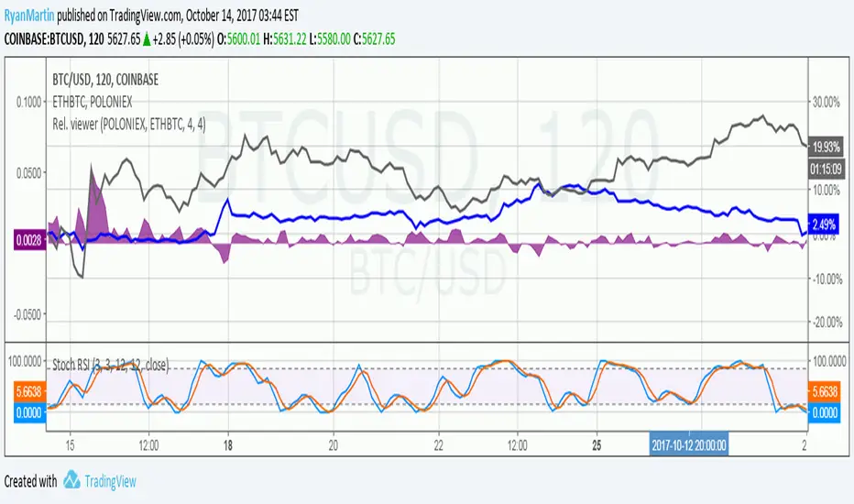This screenshot has height=504, width=854.
Task: Click the blue 0.0000 label on left
Action: [29, 412]
